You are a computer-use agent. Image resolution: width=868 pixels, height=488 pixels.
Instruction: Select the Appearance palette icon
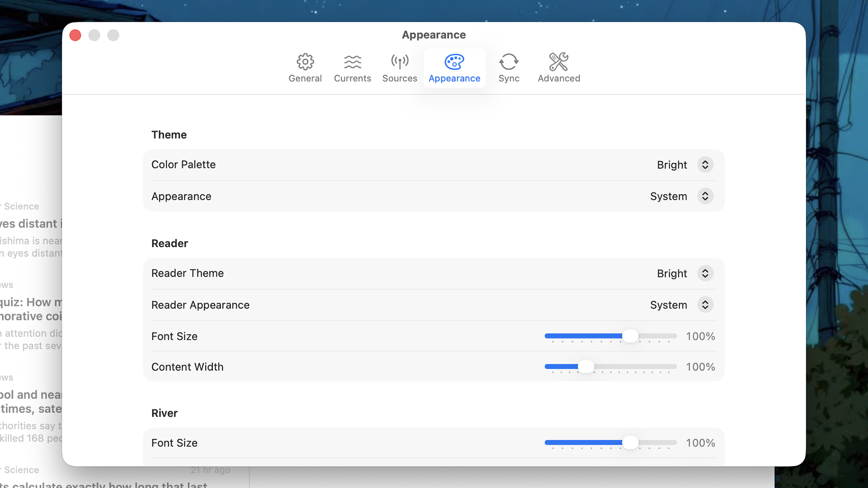tap(454, 62)
